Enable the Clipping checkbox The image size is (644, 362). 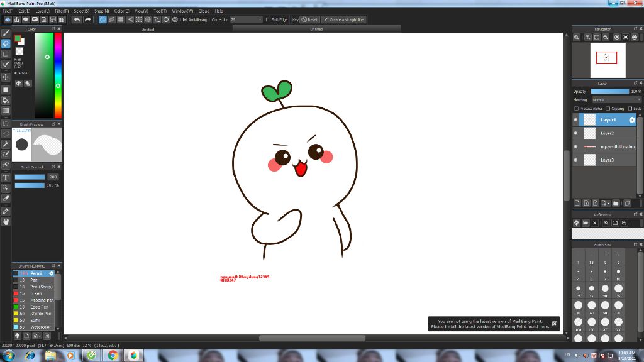click(608, 109)
